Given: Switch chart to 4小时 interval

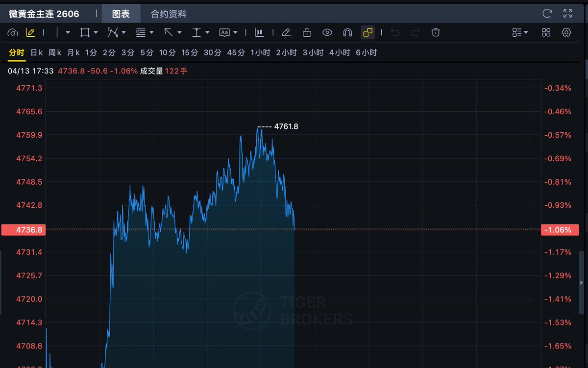Looking at the screenshot, I should pos(340,52).
